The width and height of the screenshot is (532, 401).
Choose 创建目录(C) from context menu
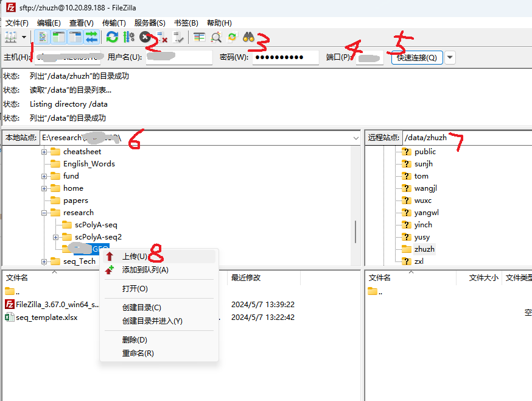pos(159,308)
